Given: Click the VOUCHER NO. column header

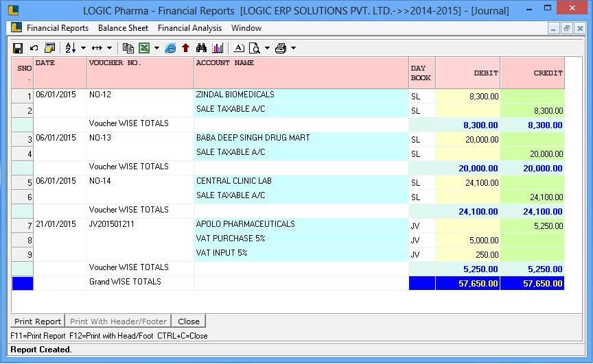Looking at the screenshot, I should click(x=140, y=73).
